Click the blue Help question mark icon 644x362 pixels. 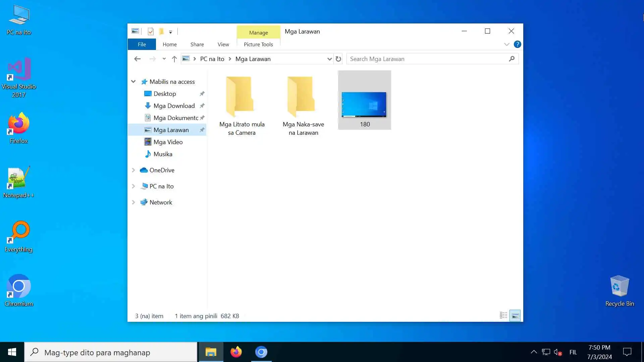pos(517,44)
